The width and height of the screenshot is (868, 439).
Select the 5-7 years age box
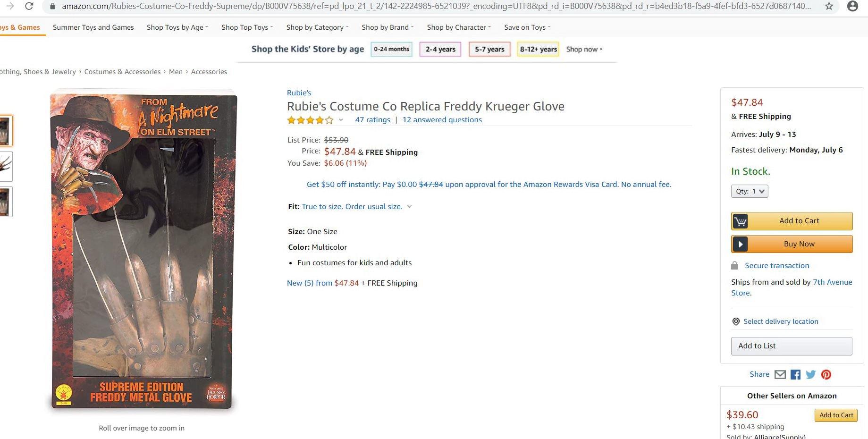click(489, 49)
